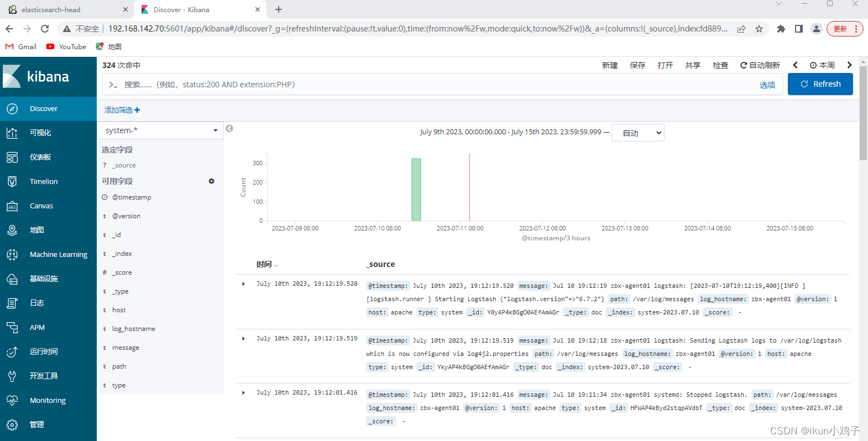Share this page from address bar
This screenshot has height=441, width=868.
tap(741, 29)
